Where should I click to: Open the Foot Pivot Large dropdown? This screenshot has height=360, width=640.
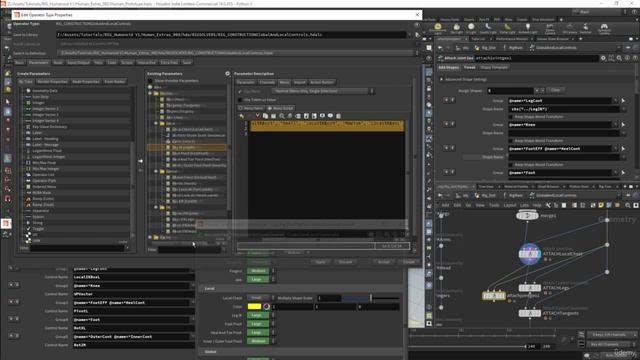click(x=260, y=324)
